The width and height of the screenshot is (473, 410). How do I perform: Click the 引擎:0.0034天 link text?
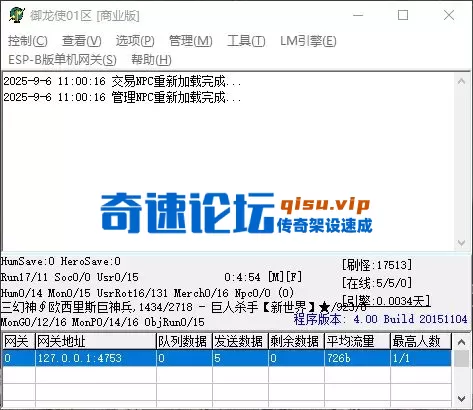click(x=387, y=301)
